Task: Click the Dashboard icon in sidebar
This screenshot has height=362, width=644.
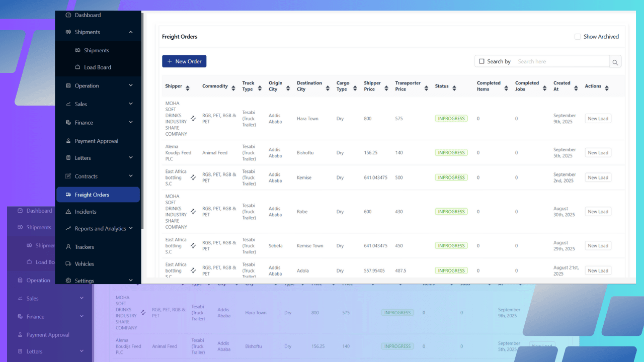Action: coord(68,15)
